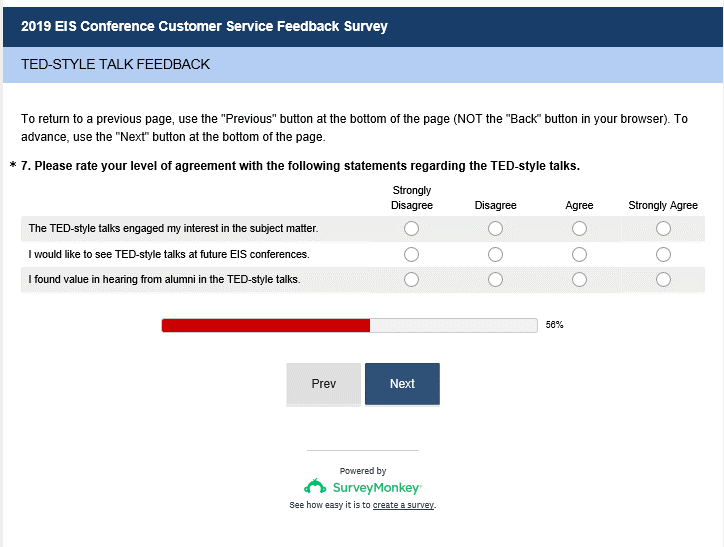Click the 56% progress label
Image resolution: width=724 pixels, height=547 pixels.
click(555, 325)
